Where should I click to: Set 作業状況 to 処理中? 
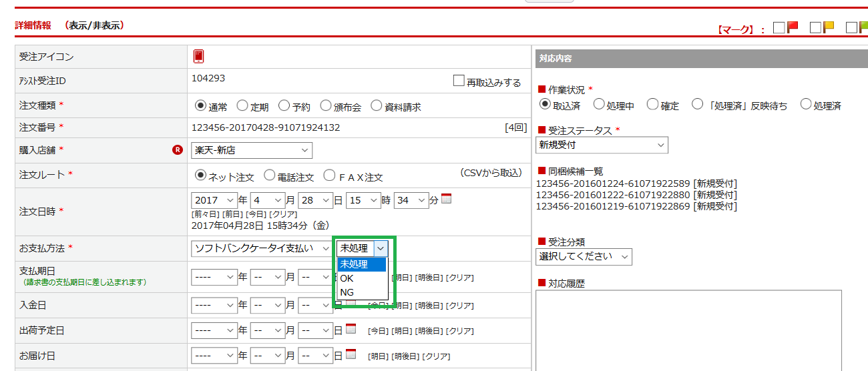[599, 104]
